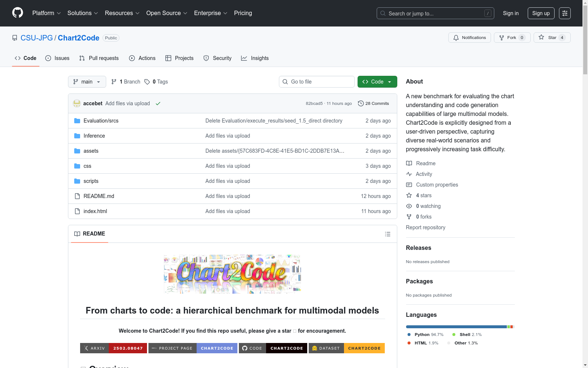Click the 82bcad5 commit hash
Viewport: 588px width, 368px height.
(314, 103)
